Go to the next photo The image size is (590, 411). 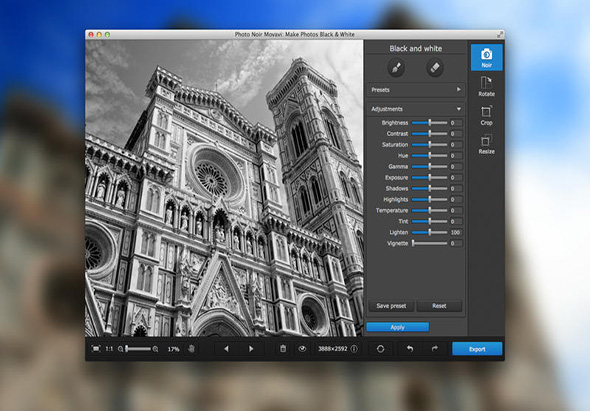251,349
